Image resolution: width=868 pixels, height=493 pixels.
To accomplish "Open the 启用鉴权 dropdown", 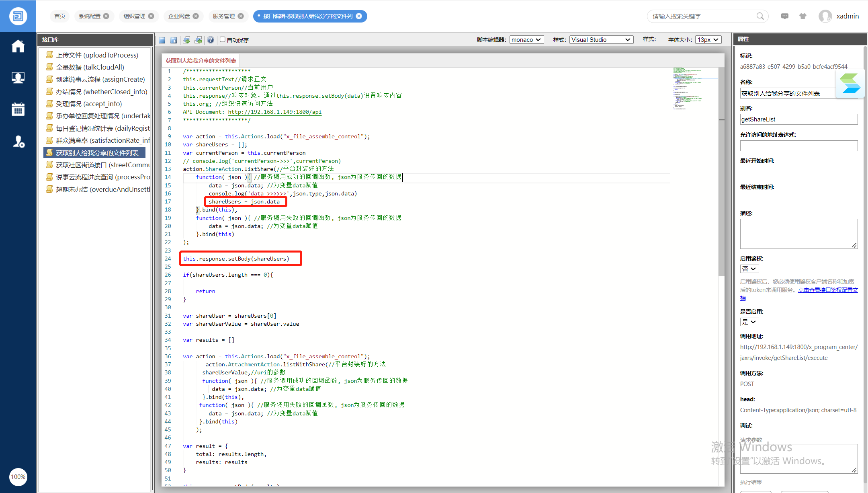I will pyautogui.click(x=749, y=269).
